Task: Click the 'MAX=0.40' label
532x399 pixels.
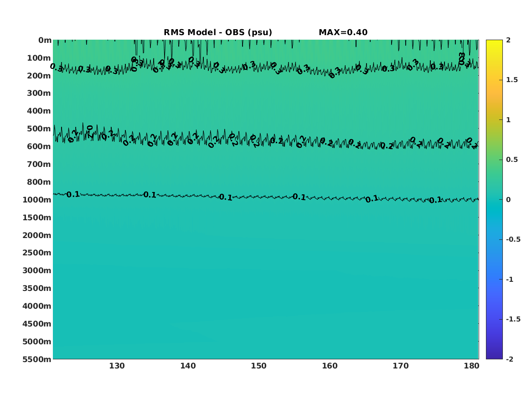Action: pyautogui.click(x=343, y=32)
